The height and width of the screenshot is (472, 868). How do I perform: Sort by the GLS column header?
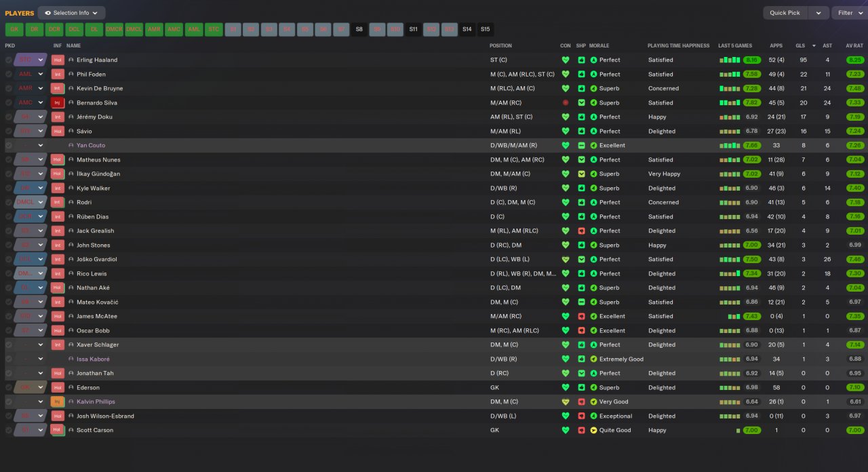(x=800, y=45)
